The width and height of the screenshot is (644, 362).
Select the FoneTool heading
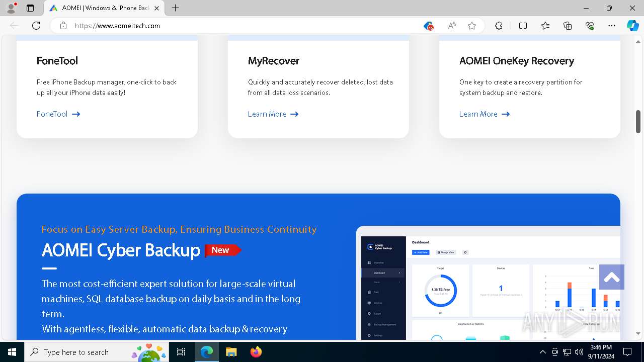(x=57, y=61)
